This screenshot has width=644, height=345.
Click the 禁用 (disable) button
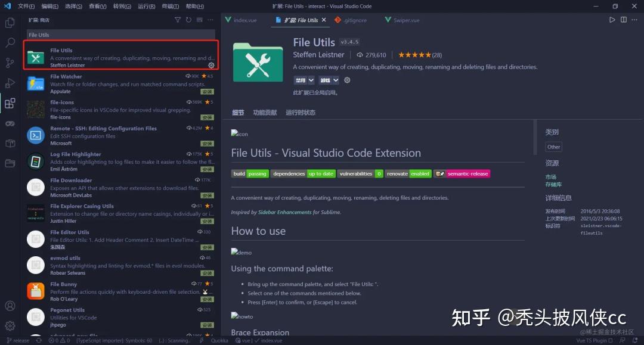tap(300, 80)
